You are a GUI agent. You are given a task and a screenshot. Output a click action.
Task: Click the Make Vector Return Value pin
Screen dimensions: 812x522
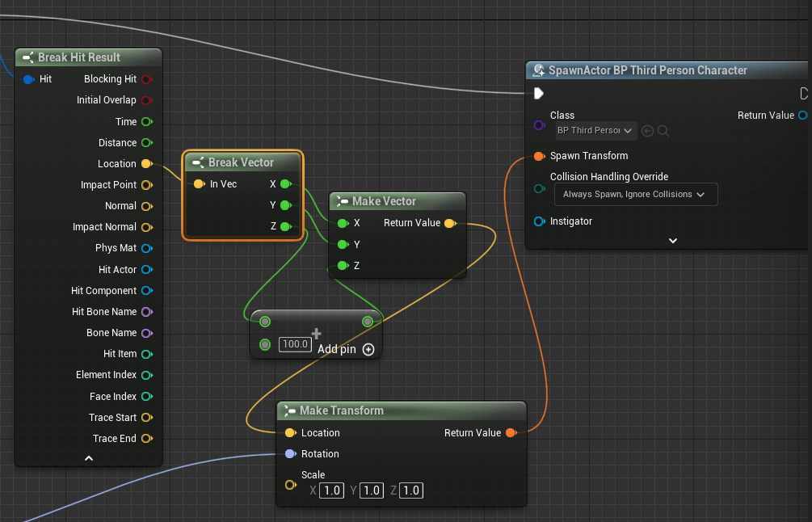[450, 223]
